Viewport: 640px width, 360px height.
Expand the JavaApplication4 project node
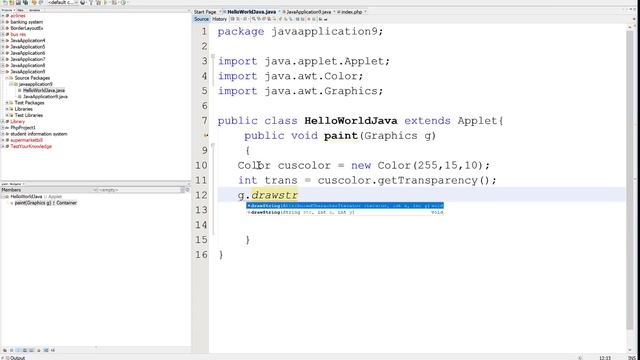(x=3, y=40)
